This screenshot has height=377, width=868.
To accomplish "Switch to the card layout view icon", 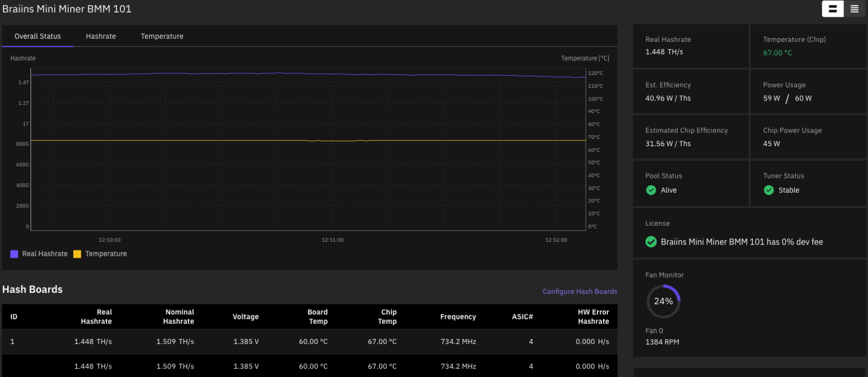I will (832, 9).
